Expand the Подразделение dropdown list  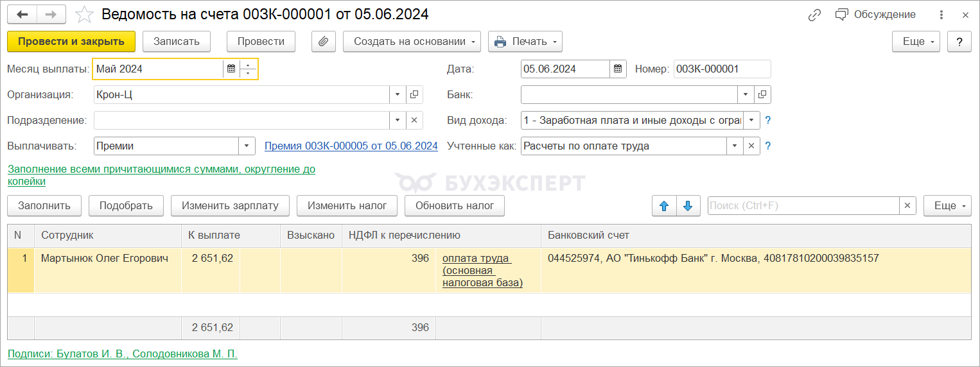(x=398, y=121)
